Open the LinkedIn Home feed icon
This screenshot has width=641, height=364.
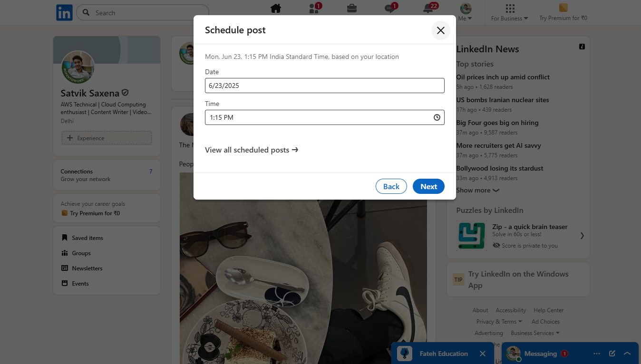click(x=276, y=9)
